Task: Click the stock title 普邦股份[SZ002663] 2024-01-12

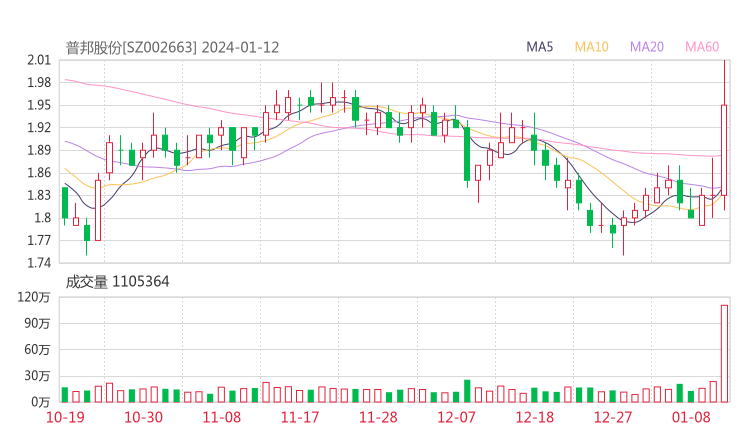Action: pos(172,48)
